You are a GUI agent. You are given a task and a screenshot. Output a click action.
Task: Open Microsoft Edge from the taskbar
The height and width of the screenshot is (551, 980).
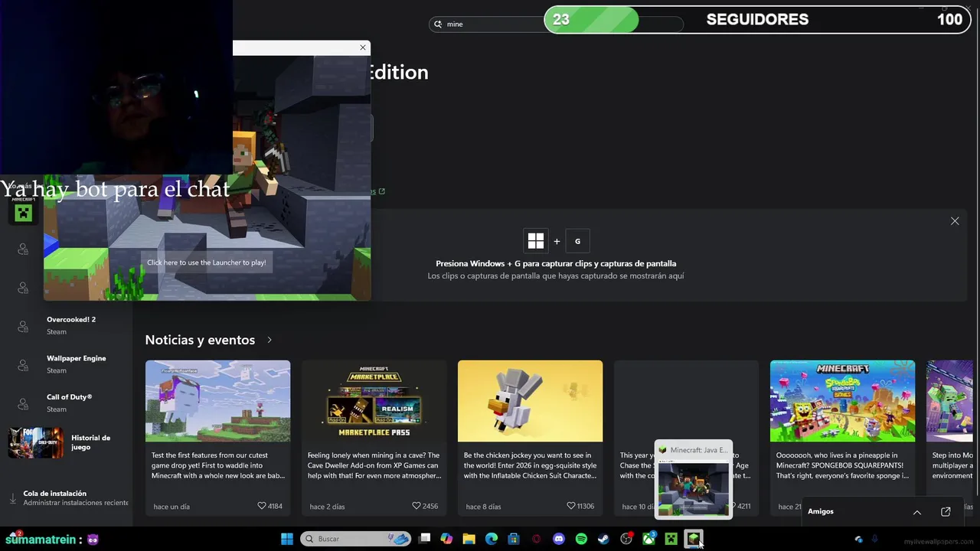[x=492, y=539]
